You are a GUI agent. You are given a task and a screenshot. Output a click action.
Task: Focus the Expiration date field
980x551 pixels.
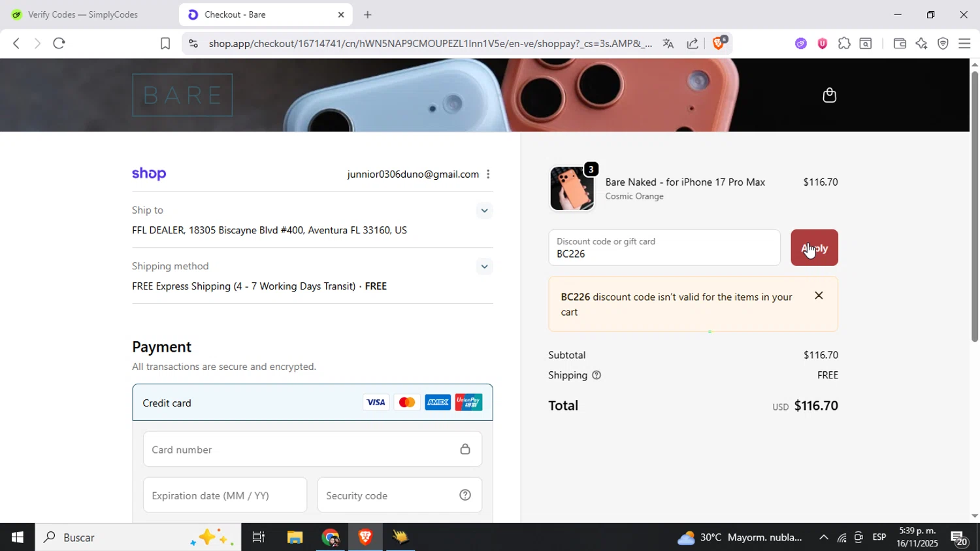tap(225, 495)
